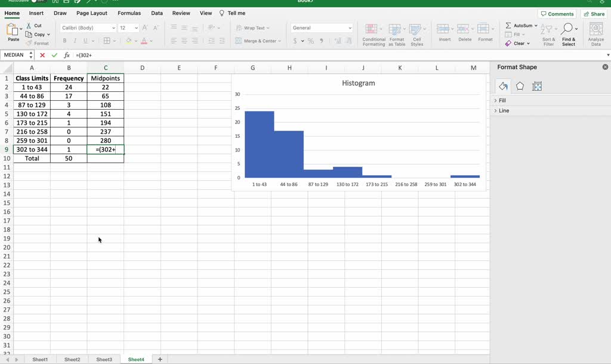Open Size & Properties icon in Format Shape
The image size is (611, 364).
[537, 86]
